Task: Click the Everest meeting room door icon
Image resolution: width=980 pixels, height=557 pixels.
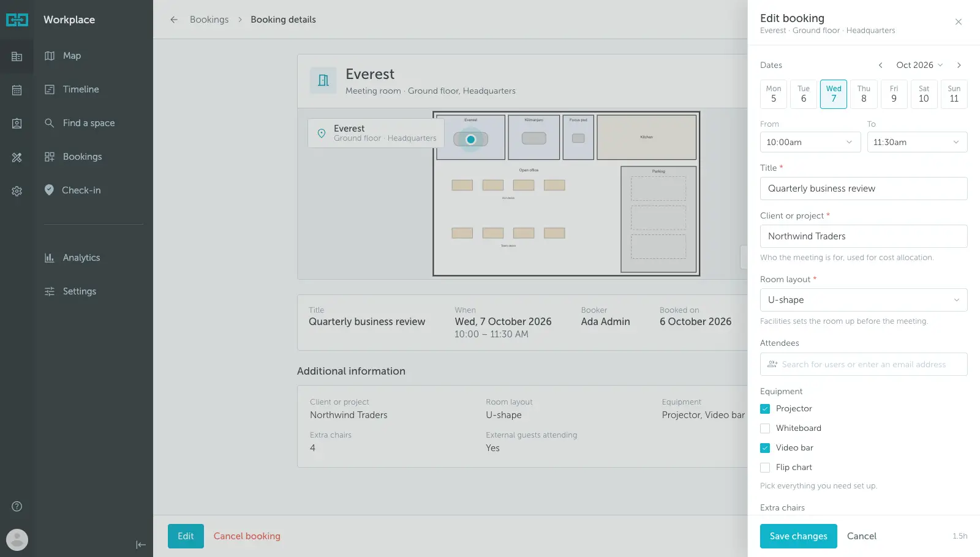Action: [x=323, y=80]
